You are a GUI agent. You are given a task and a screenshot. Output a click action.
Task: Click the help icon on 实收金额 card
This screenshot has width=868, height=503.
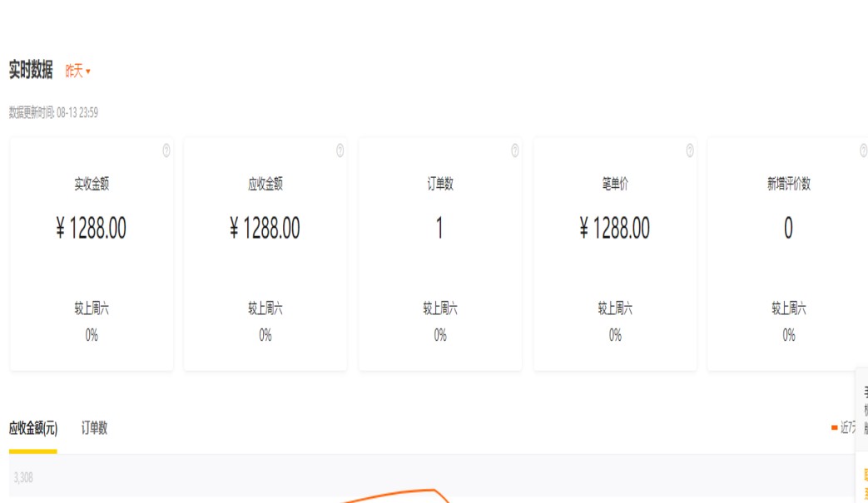point(166,150)
